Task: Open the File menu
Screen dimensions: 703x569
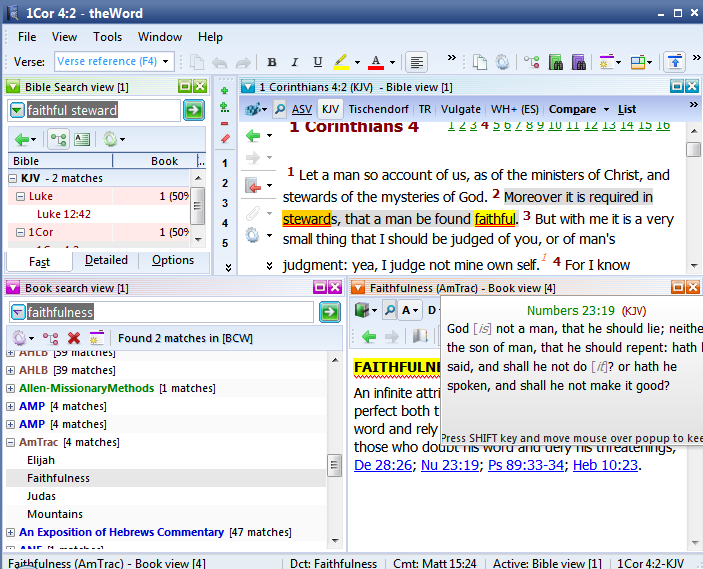Action: pos(27,37)
